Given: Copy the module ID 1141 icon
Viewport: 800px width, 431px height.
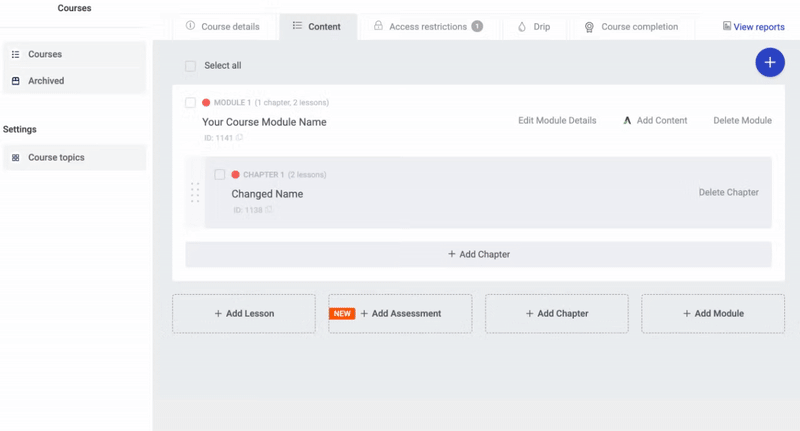Looking at the screenshot, I should [239, 138].
